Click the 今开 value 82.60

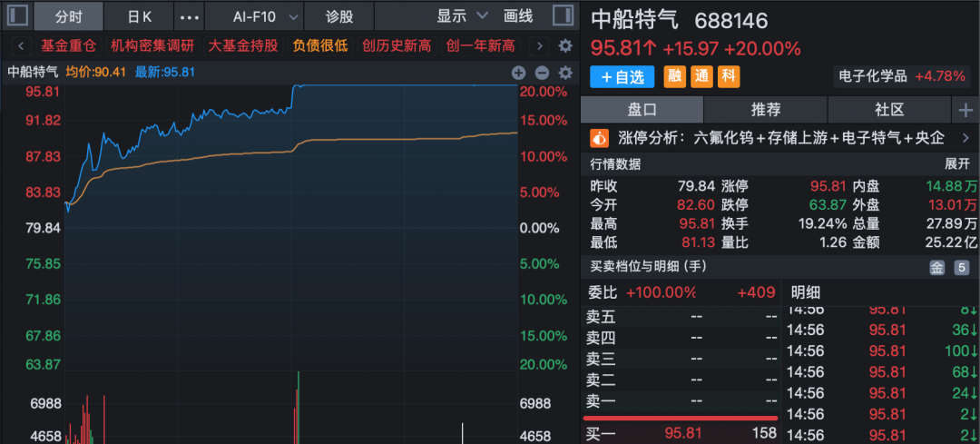click(696, 204)
